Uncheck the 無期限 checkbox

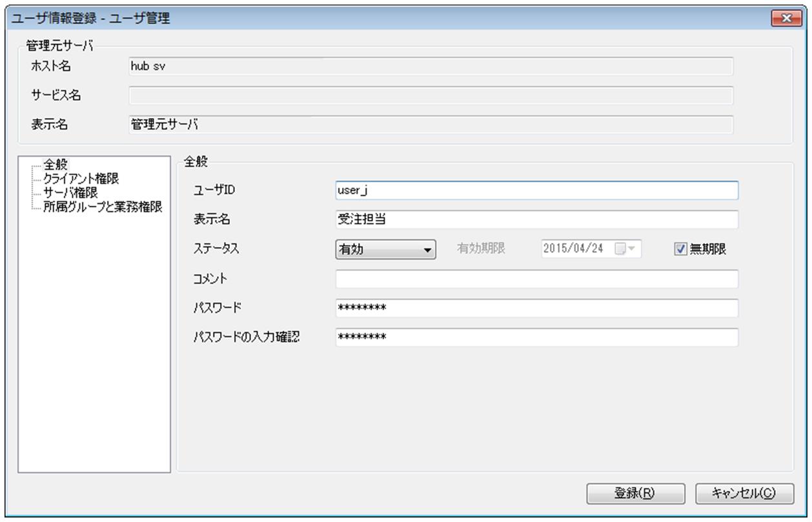tap(679, 250)
